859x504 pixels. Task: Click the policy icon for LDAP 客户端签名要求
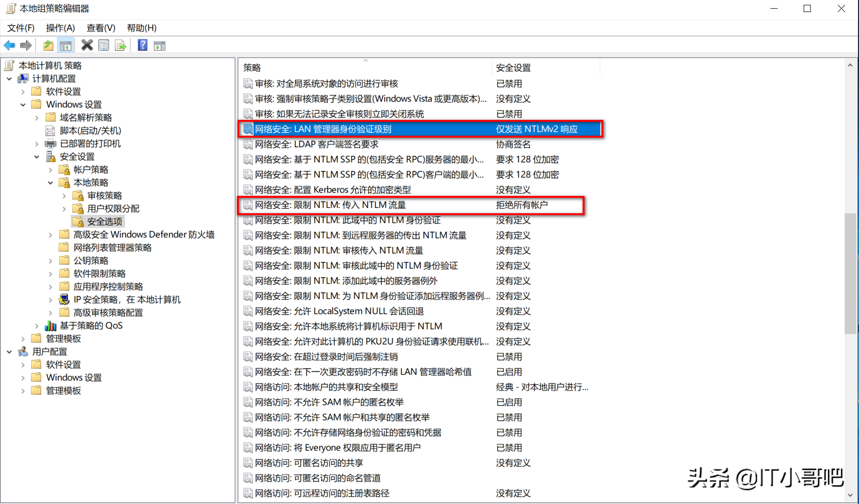[x=248, y=144]
